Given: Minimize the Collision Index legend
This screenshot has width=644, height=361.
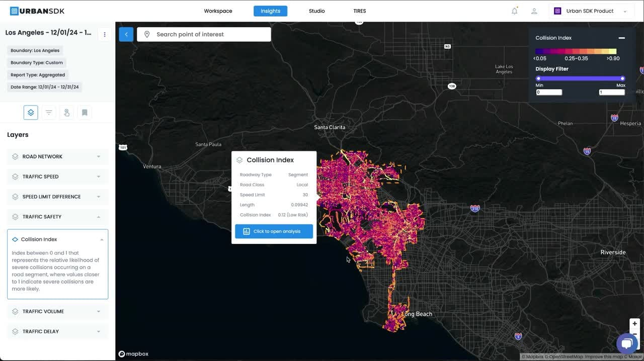Looking at the screenshot, I should click(621, 38).
